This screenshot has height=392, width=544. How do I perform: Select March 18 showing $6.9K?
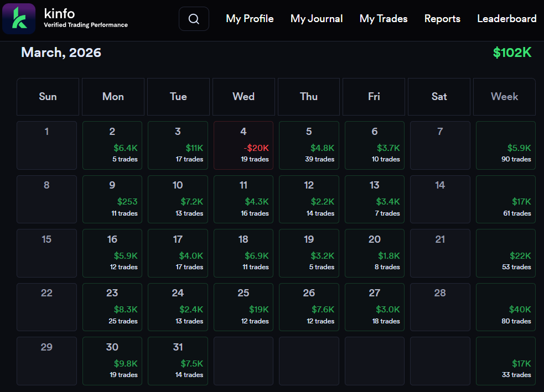(x=243, y=253)
